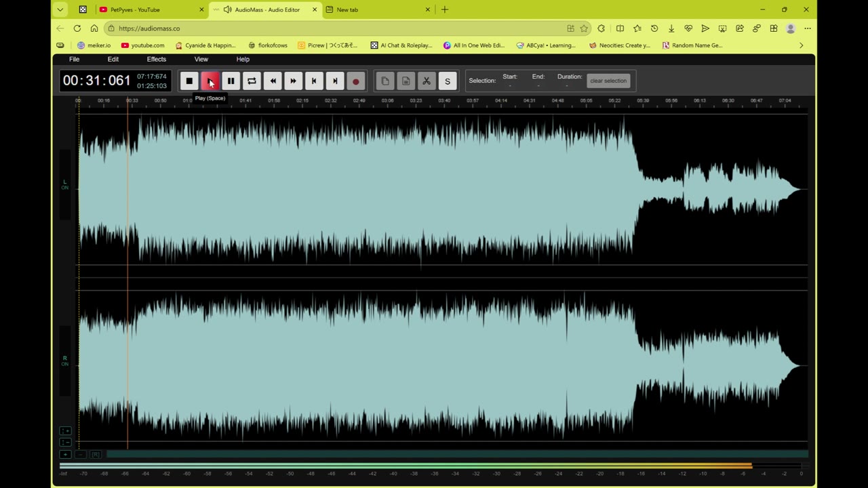Copy the selection using the copy icon
The image size is (868, 488).
(x=384, y=81)
